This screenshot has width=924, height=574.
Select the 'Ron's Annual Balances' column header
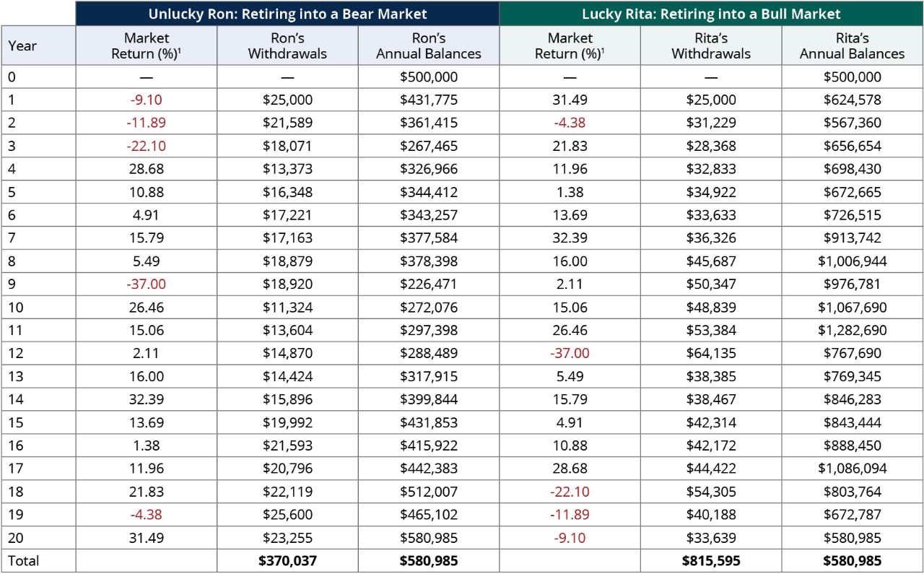[429, 45]
